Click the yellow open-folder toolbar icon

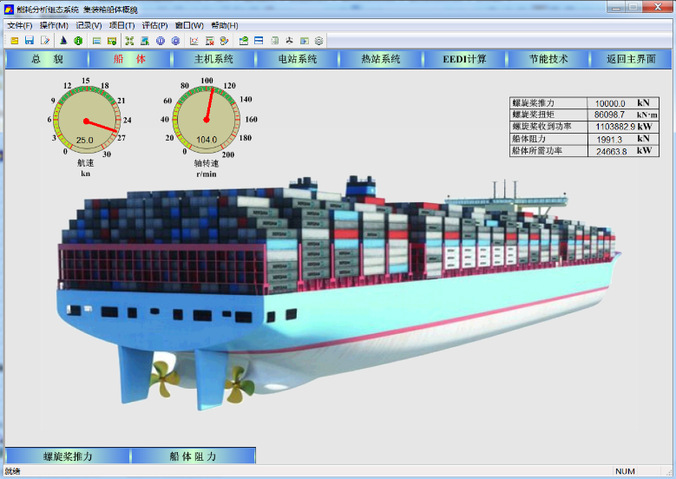click(14, 40)
